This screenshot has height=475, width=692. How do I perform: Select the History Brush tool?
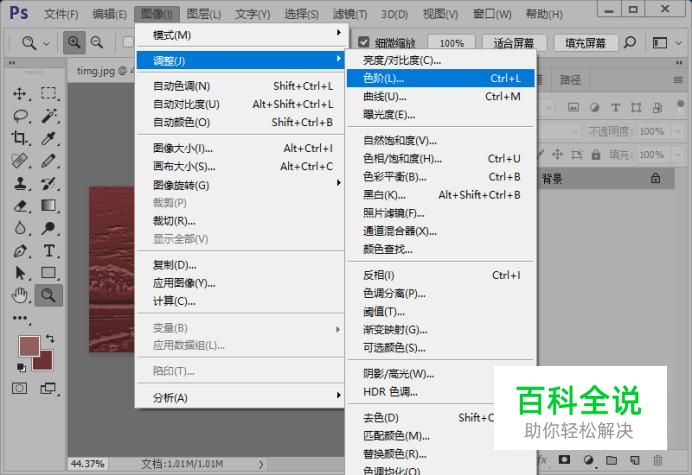coord(49,183)
